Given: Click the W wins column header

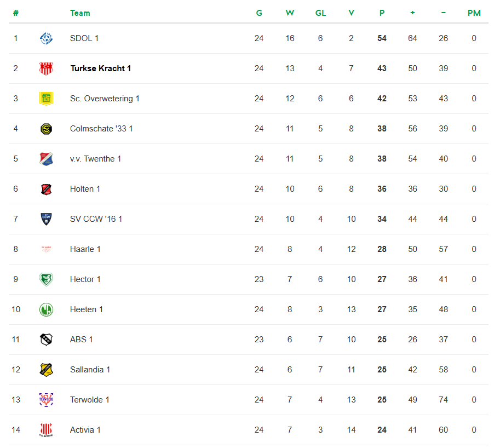Looking at the screenshot, I should point(290,13).
